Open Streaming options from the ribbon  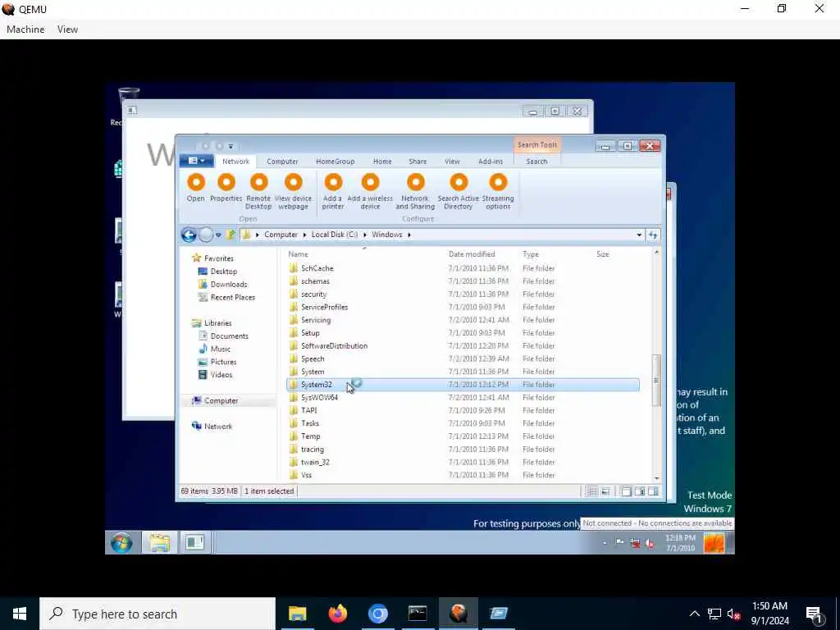498,183
